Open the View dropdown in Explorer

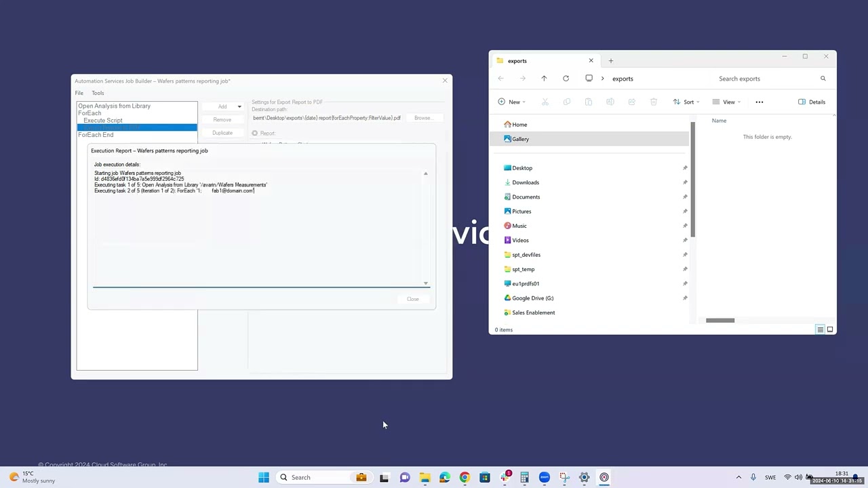728,102
